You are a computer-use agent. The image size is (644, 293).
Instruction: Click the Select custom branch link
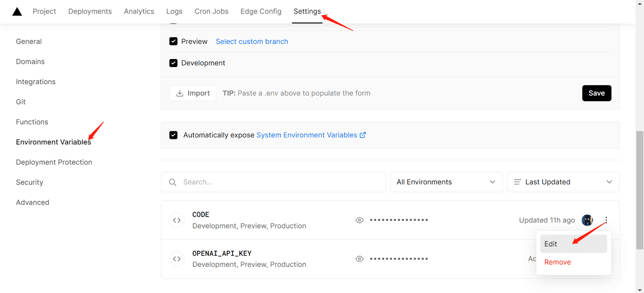[252, 41]
